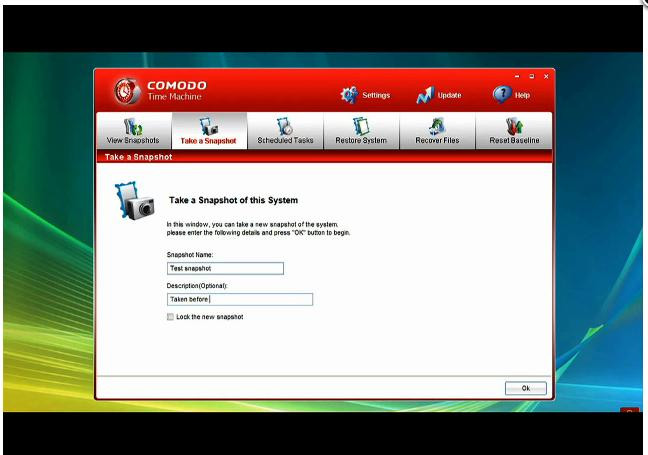Click the View Snapshots tab icon
Viewport: 648px width, 455px height.
click(x=133, y=126)
